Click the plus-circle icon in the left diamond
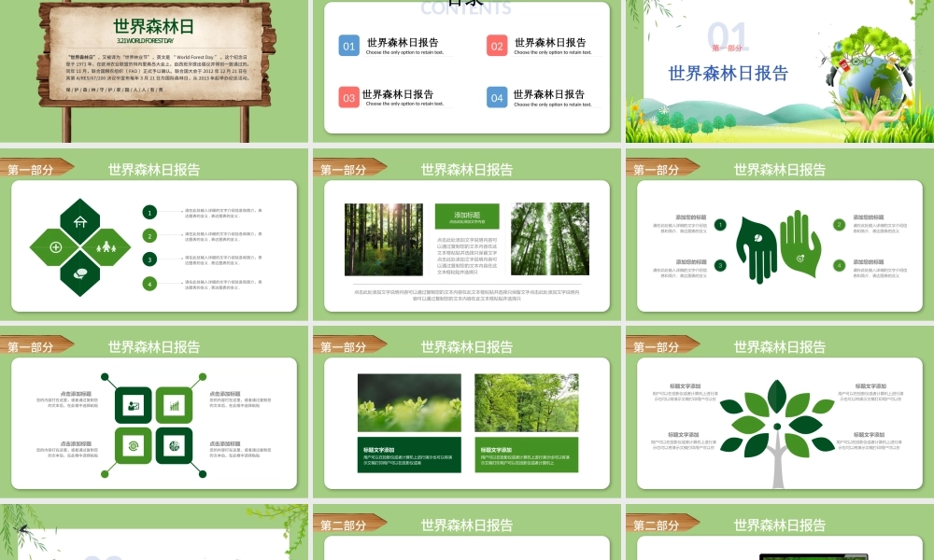This screenshot has width=934, height=560. tap(55, 247)
